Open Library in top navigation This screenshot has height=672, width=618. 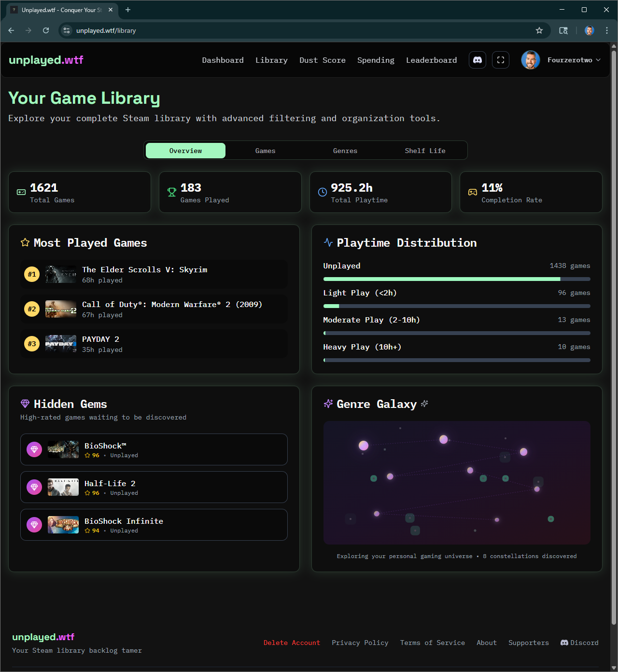[271, 60]
